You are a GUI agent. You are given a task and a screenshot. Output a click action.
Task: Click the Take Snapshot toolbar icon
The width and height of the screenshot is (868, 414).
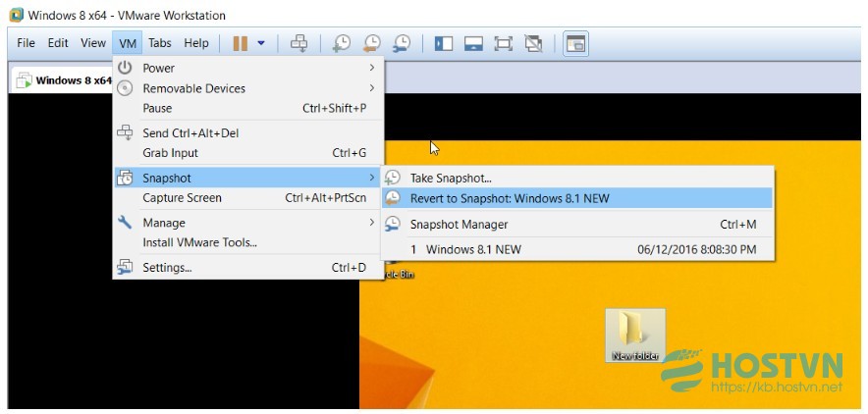click(342, 43)
